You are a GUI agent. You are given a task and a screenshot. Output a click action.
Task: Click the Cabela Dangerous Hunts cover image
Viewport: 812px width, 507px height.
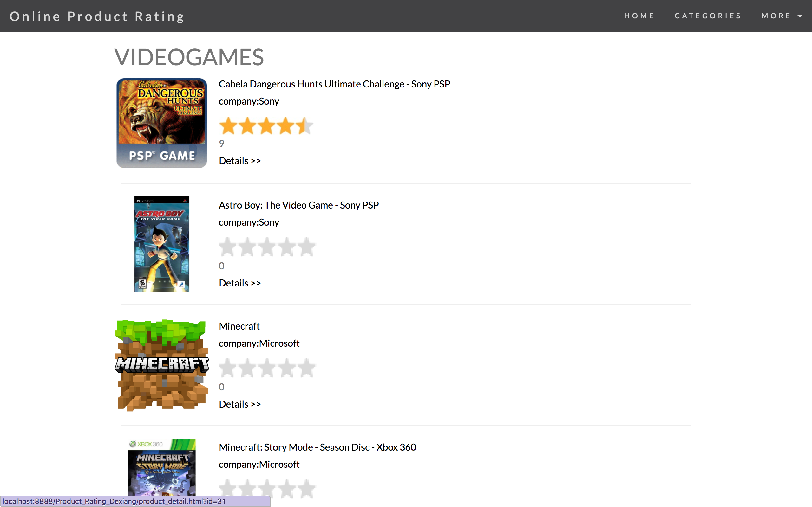click(x=162, y=123)
